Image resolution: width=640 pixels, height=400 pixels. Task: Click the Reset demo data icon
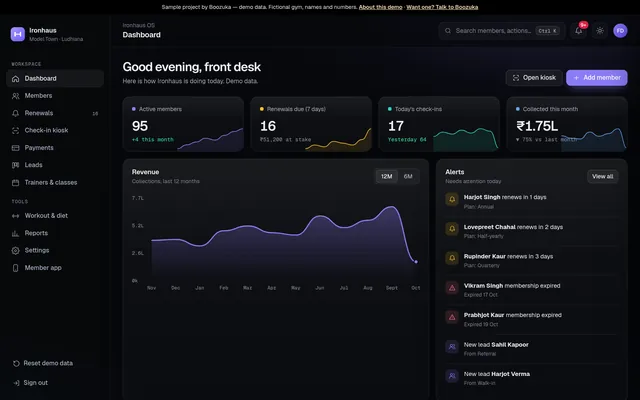pyautogui.click(x=16, y=363)
